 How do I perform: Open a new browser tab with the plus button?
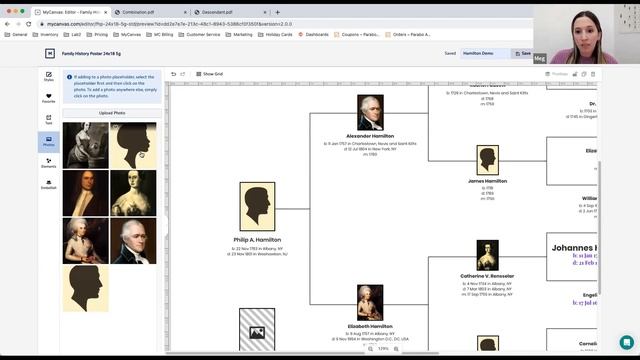tap(278, 12)
